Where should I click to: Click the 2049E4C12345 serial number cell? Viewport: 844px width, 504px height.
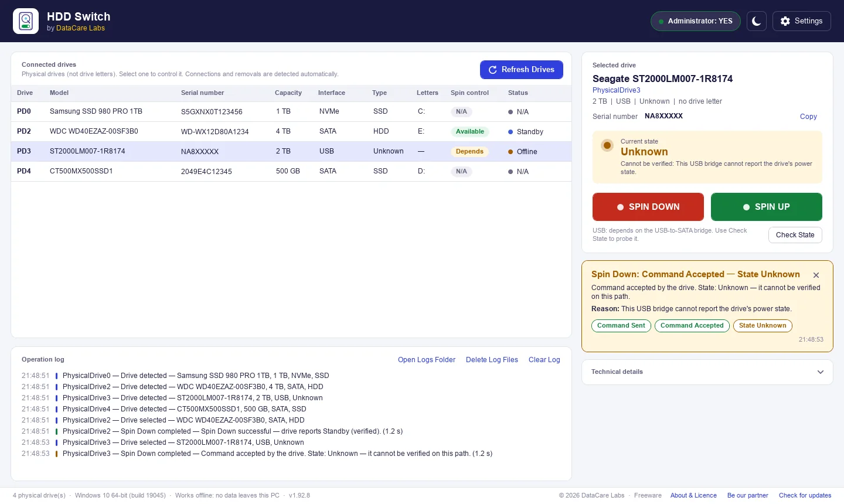[206, 172]
